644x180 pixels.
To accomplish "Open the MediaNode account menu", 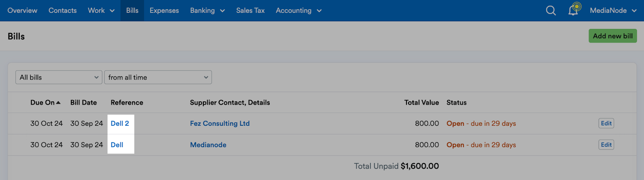I will click(613, 10).
